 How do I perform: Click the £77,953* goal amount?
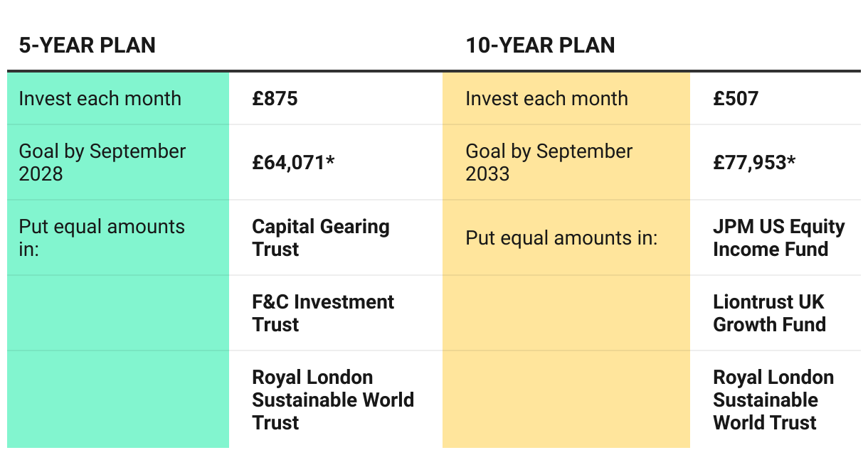pyautogui.click(x=754, y=162)
